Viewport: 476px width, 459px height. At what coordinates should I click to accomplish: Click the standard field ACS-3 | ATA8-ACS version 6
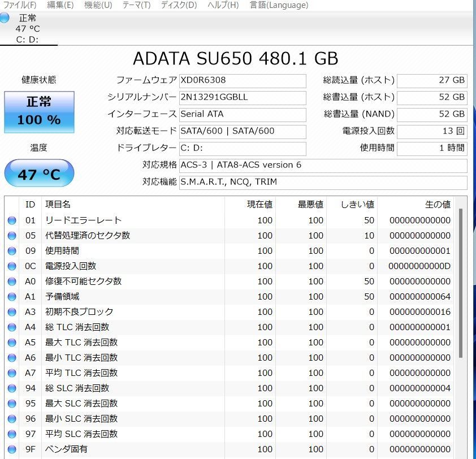(323, 166)
